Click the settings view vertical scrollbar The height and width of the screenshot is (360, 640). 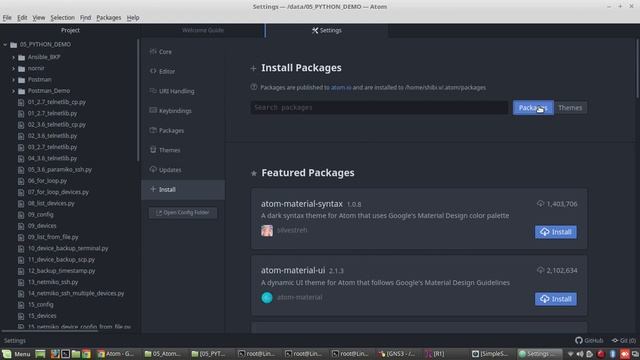click(637, 69)
